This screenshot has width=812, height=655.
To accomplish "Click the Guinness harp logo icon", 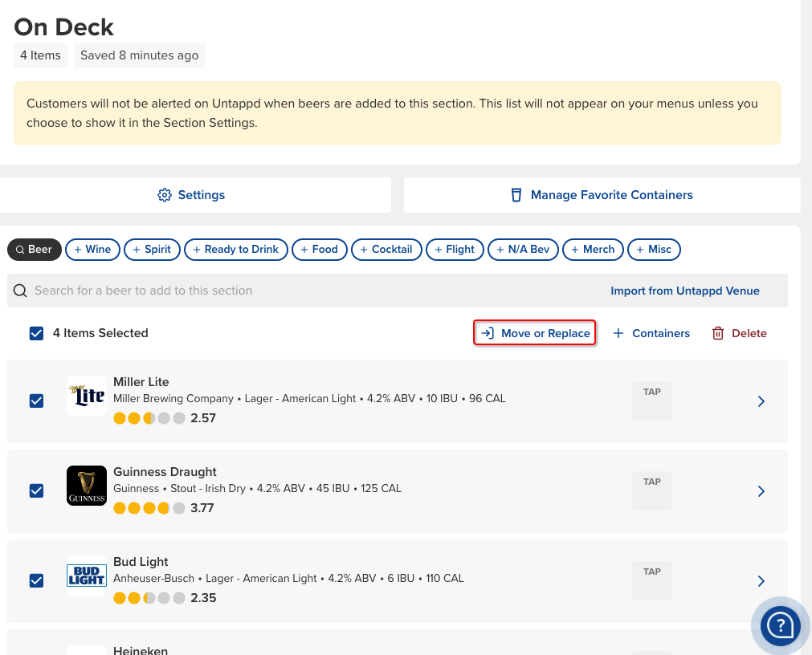I will [x=87, y=486].
